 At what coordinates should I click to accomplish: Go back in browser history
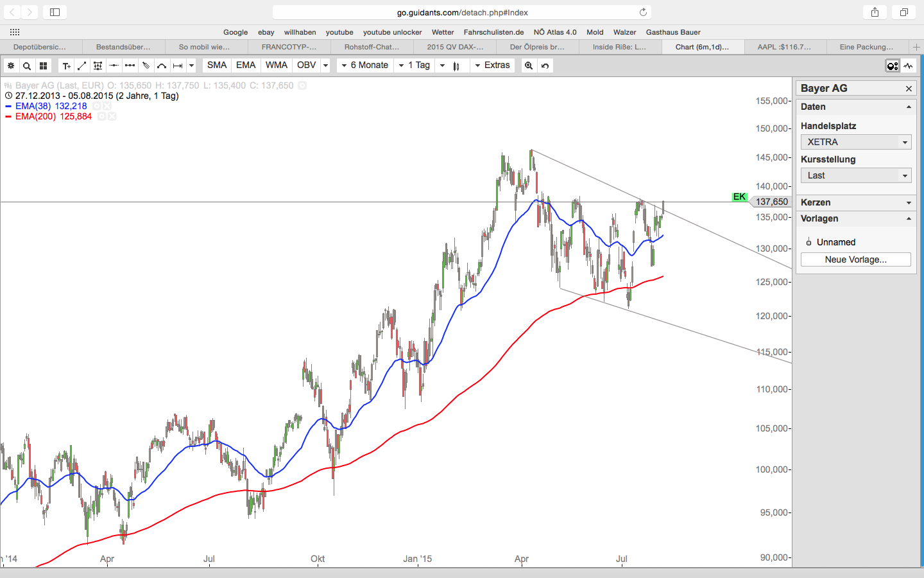[x=12, y=12]
